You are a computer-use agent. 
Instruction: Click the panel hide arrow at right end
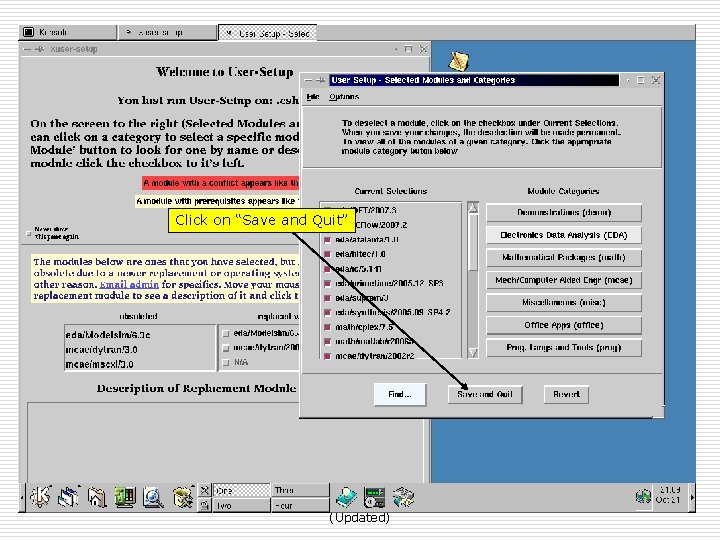[692, 497]
